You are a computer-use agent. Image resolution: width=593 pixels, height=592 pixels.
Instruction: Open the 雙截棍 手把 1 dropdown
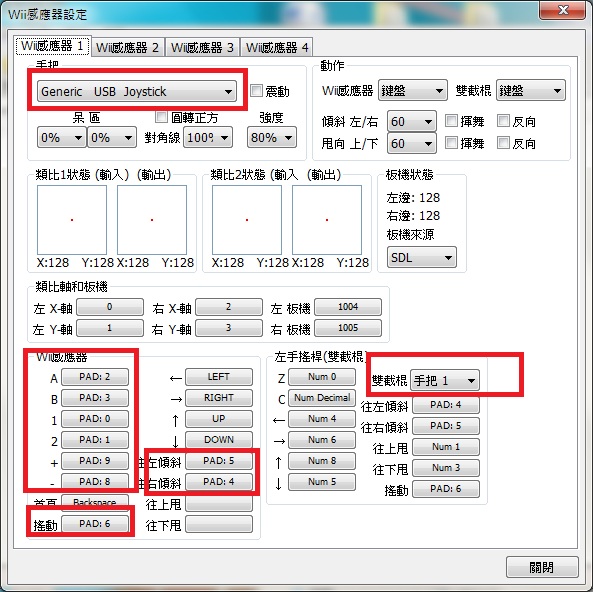click(x=445, y=380)
